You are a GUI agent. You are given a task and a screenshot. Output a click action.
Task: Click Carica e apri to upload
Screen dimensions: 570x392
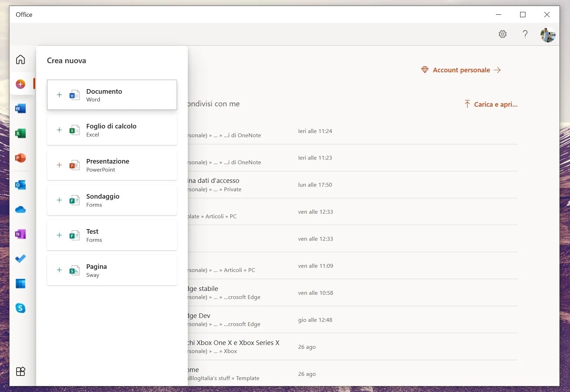point(491,104)
